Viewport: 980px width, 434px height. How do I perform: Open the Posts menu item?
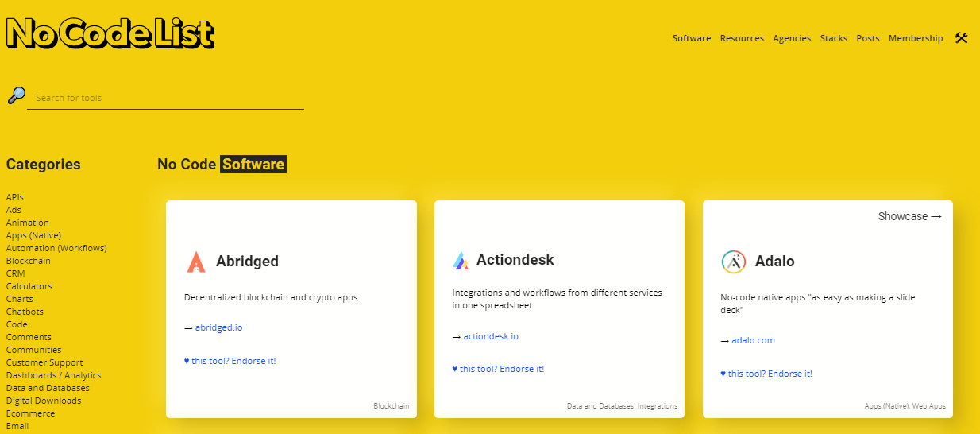868,38
